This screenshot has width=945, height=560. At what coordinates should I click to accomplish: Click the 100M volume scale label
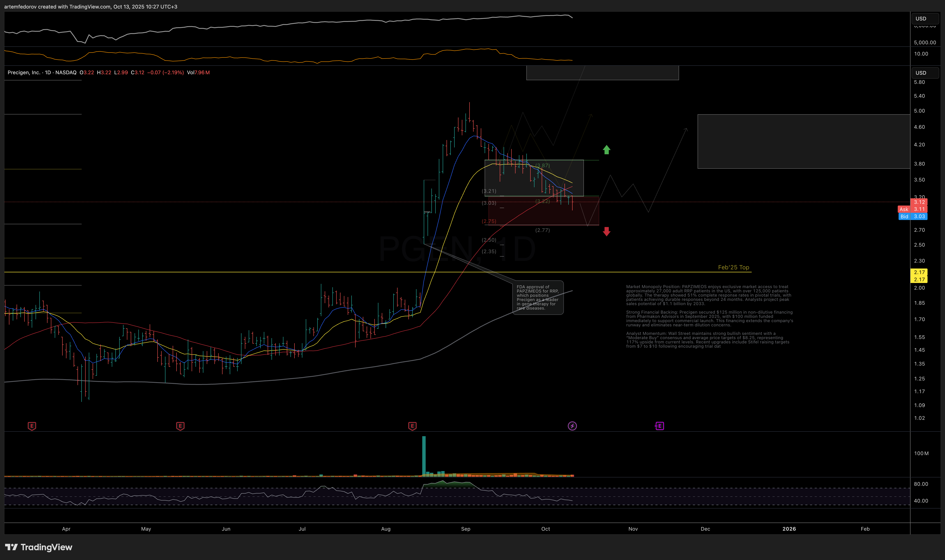point(921,454)
